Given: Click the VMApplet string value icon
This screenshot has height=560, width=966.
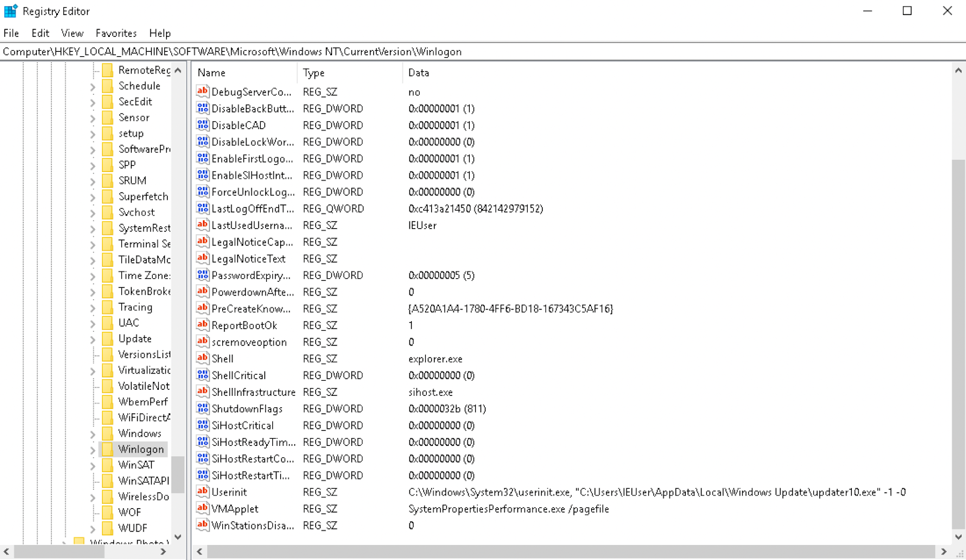Looking at the screenshot, I should tap(202, 509).
